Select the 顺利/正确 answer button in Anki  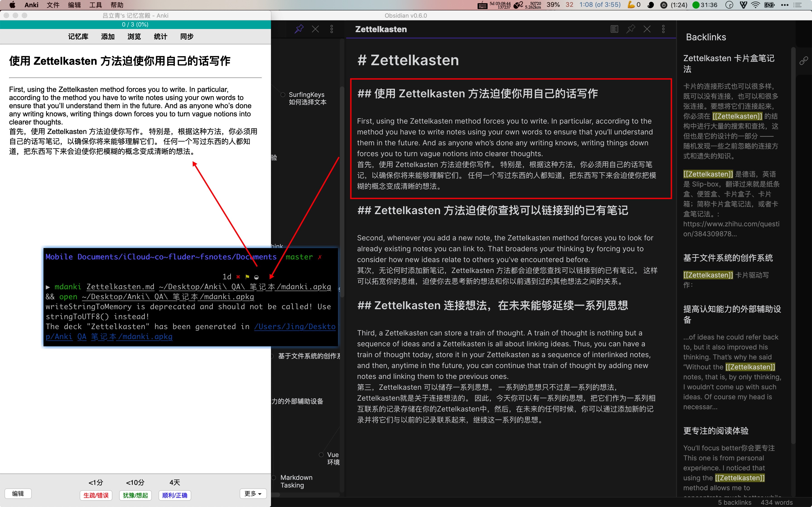point(174,495)
